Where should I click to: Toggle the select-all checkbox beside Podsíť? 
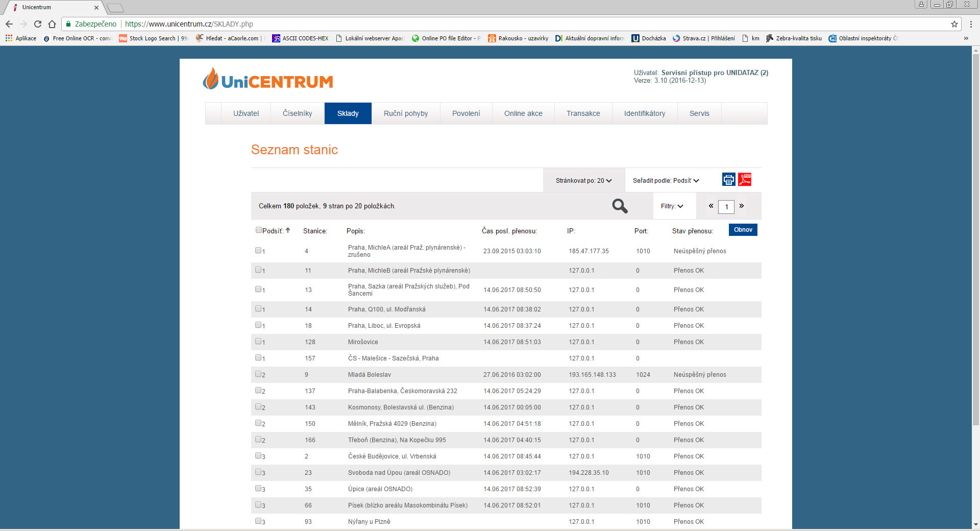coord(259,230)
